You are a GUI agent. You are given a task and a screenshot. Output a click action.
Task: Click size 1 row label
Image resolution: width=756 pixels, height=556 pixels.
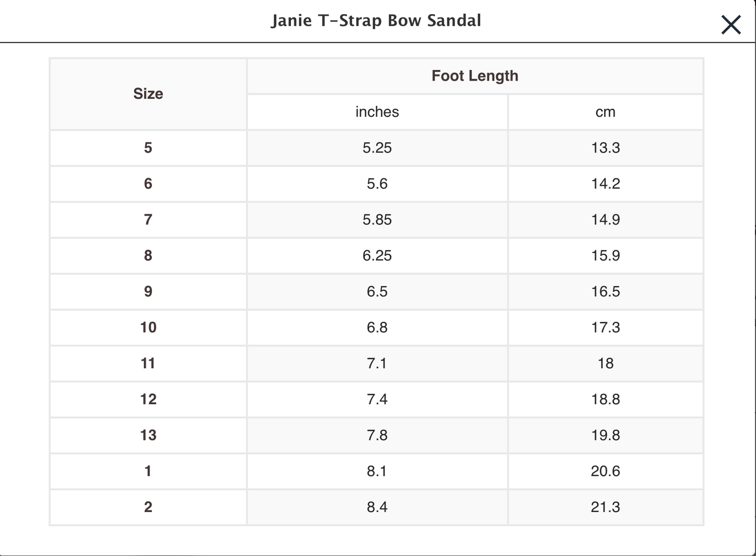click(x=148, y=471)
